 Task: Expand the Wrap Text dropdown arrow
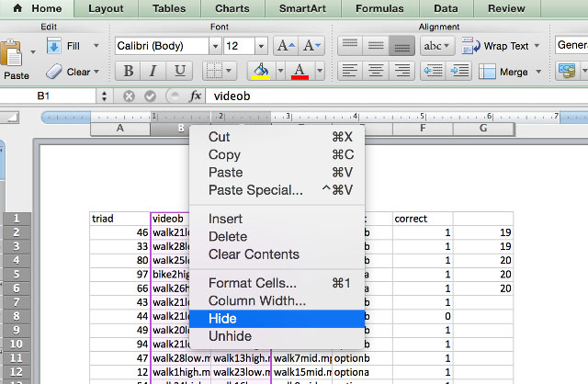537,46
